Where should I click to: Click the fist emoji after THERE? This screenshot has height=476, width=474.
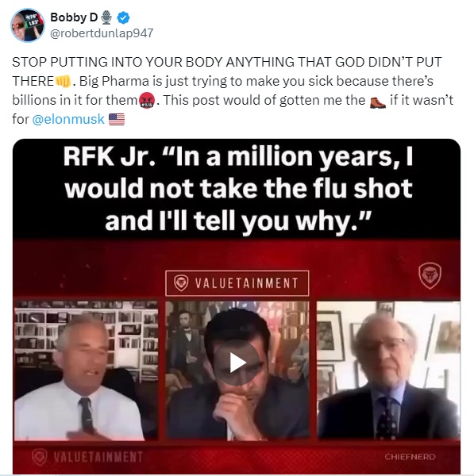tap(63, 82)
